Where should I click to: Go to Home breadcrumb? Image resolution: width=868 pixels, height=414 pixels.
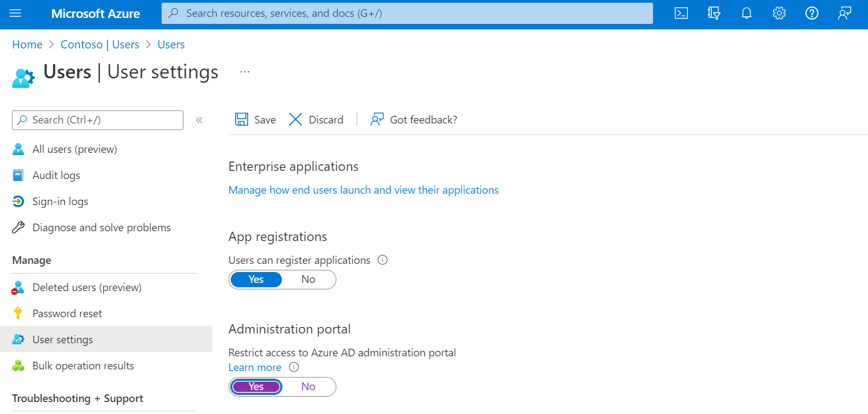coord(27,45)
